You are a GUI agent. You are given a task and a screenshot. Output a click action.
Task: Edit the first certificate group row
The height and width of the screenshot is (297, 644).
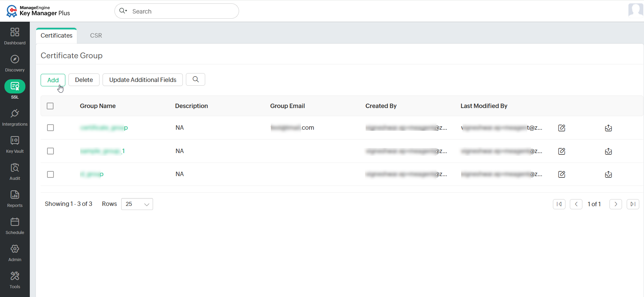point(562,128)
